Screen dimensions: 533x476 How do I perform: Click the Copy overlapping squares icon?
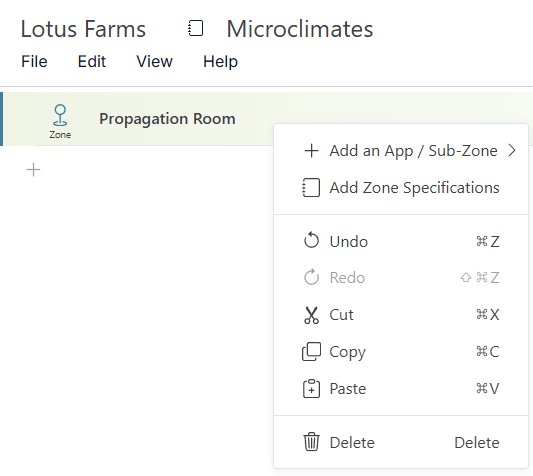click(311, 352)
